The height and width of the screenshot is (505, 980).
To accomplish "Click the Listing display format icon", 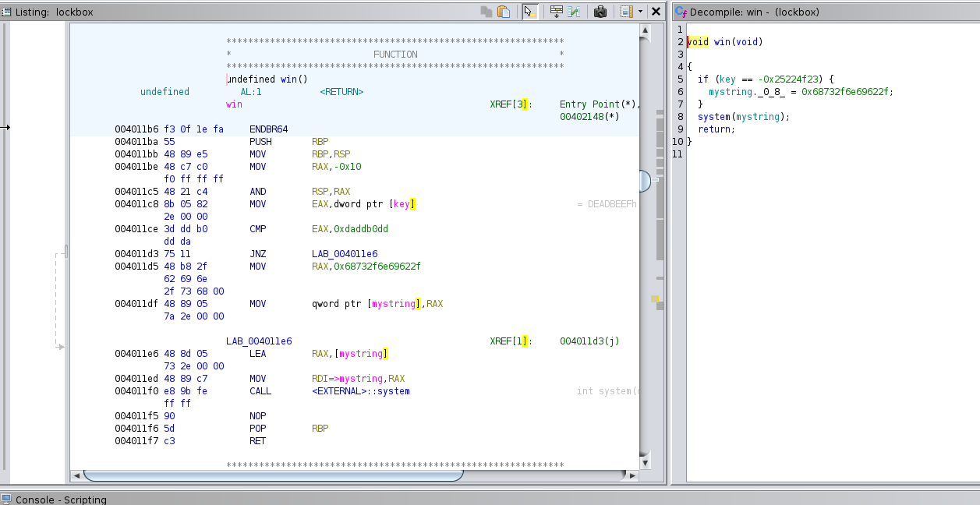I will pyautogui.click(x=626, y=12).
